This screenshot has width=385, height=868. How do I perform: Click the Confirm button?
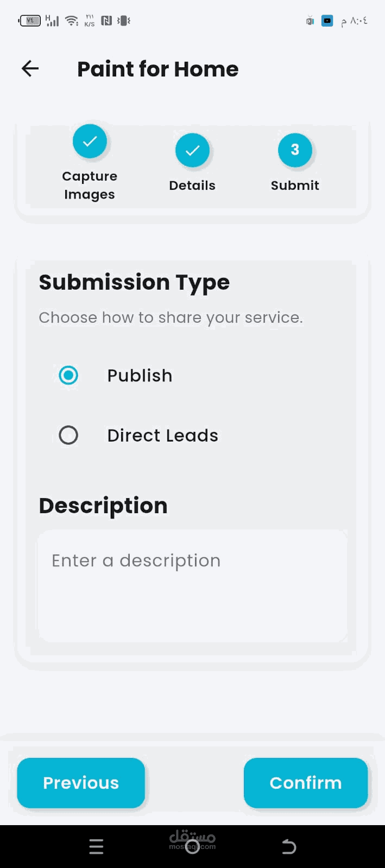[x=306, y=783]
